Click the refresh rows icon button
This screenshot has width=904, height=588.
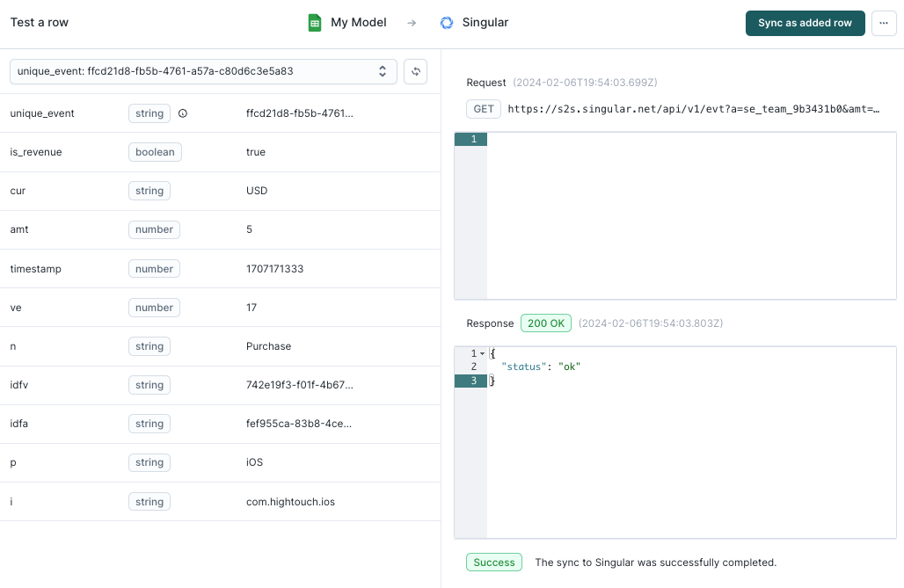point(415,71)
